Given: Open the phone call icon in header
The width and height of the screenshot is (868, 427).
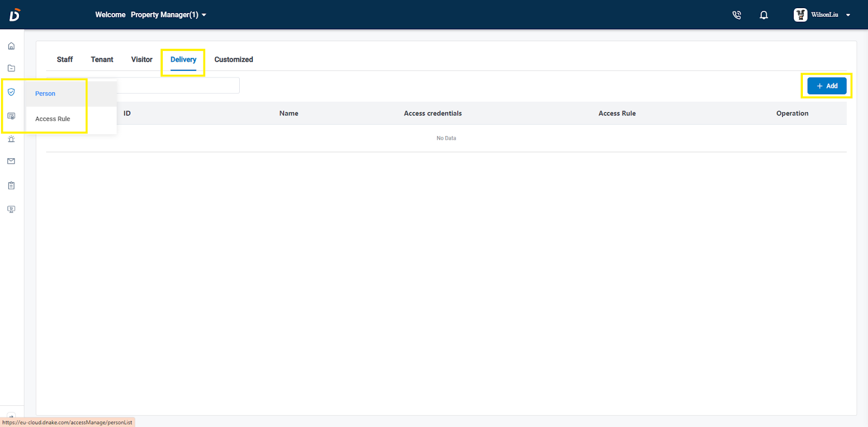Looking at the screenshot, I should (736, 15).
